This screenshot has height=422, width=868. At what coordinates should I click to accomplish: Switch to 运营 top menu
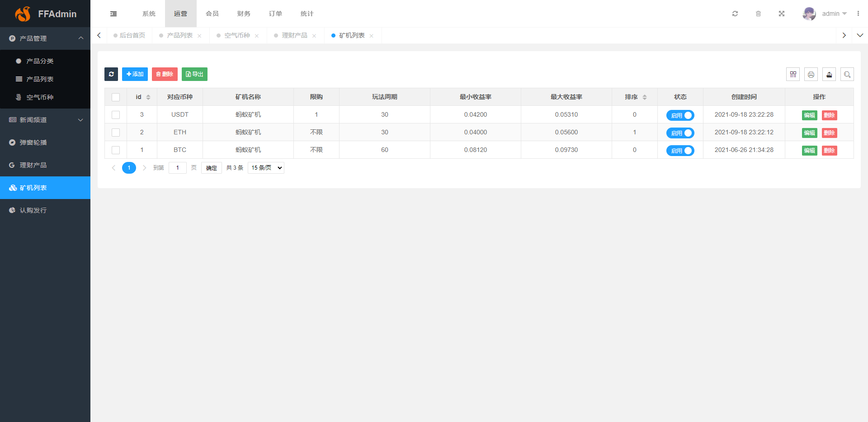(x=180, y=14)
